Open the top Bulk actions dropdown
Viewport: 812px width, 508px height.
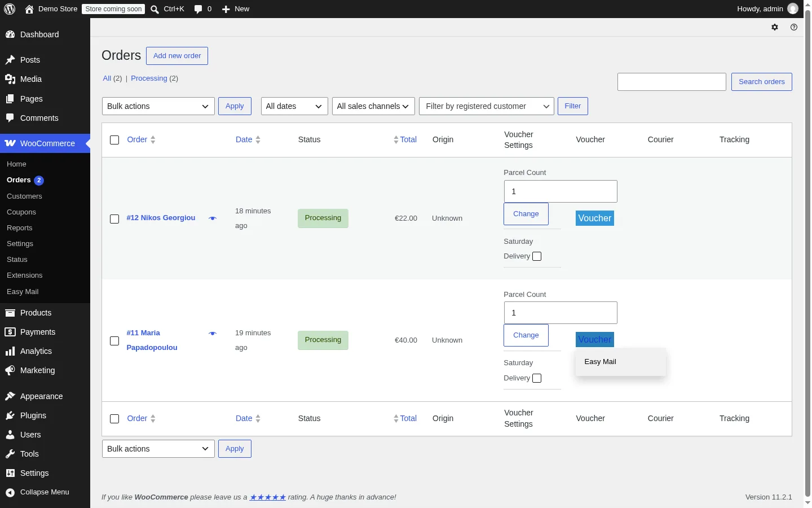(x=158, y=106)
